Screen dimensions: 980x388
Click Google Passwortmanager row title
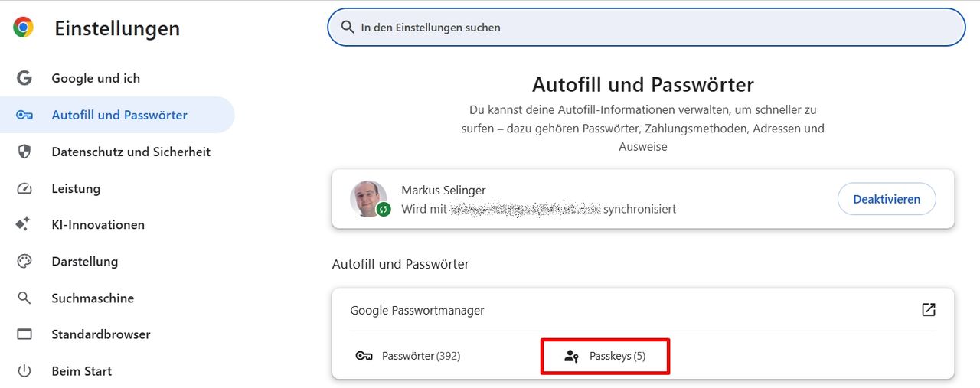[417, 310]
